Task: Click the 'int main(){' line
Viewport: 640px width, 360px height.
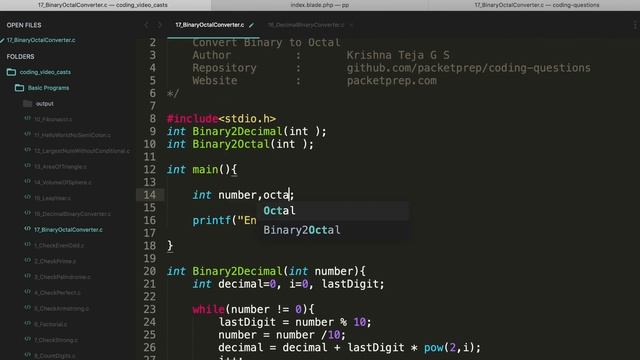Action: coord(202,169)
